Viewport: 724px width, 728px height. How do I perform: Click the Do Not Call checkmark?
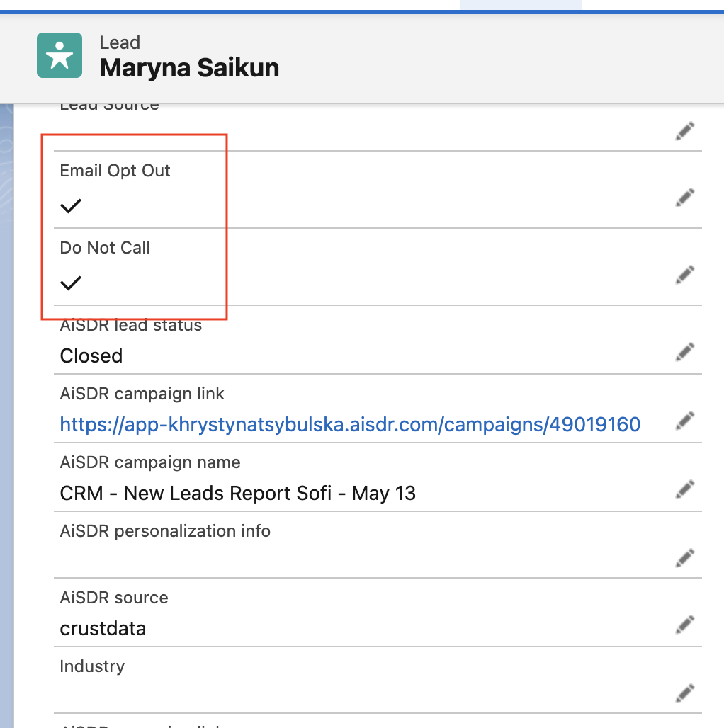click(71, 283)
